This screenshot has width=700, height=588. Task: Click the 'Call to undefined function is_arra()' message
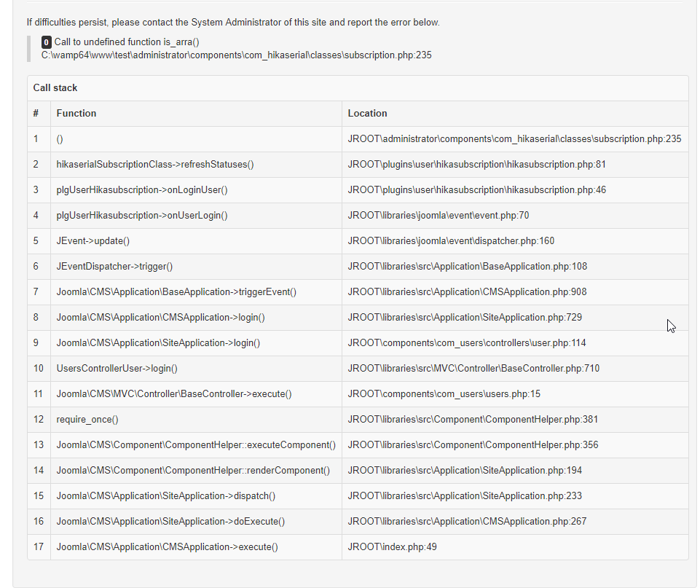[127, 42]
